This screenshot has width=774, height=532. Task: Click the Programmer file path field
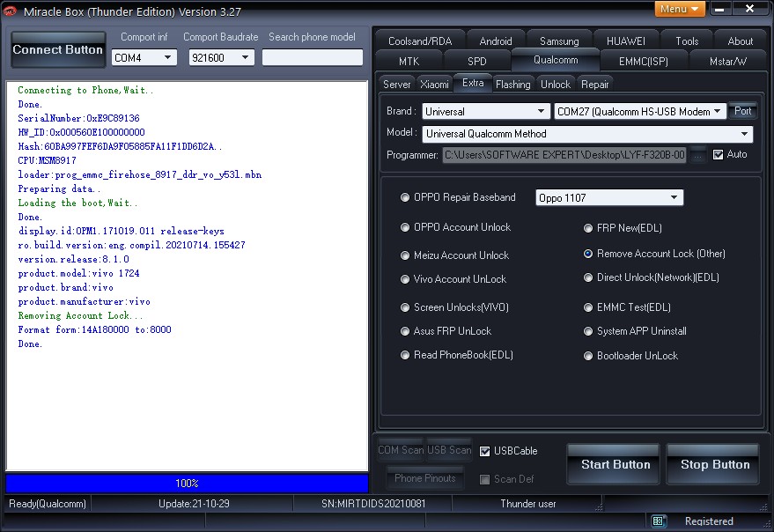[x=564, y=155]
